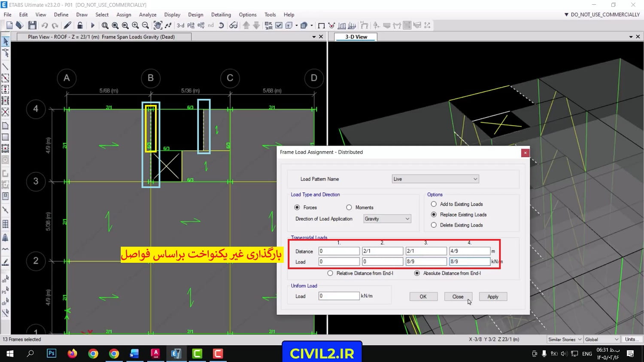
Task: Click the Load 4 input field
Action: pyautogui.click(x=470, y=262)
